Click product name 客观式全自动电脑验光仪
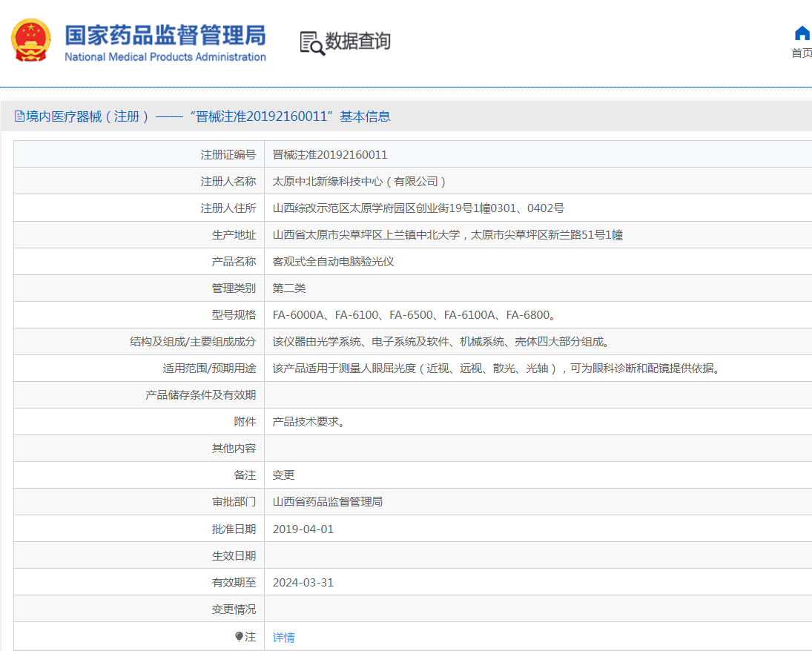Viewport: 812px width, 651px height. pos(333,262)
